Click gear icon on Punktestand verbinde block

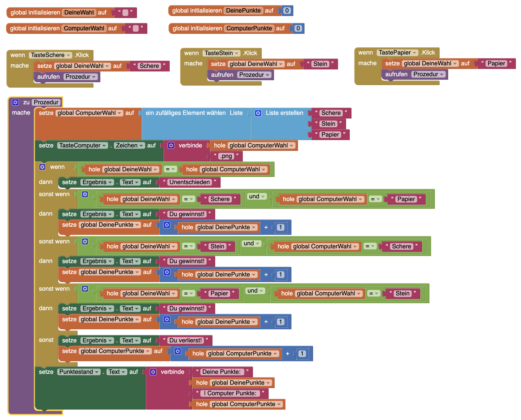point(153,372)
